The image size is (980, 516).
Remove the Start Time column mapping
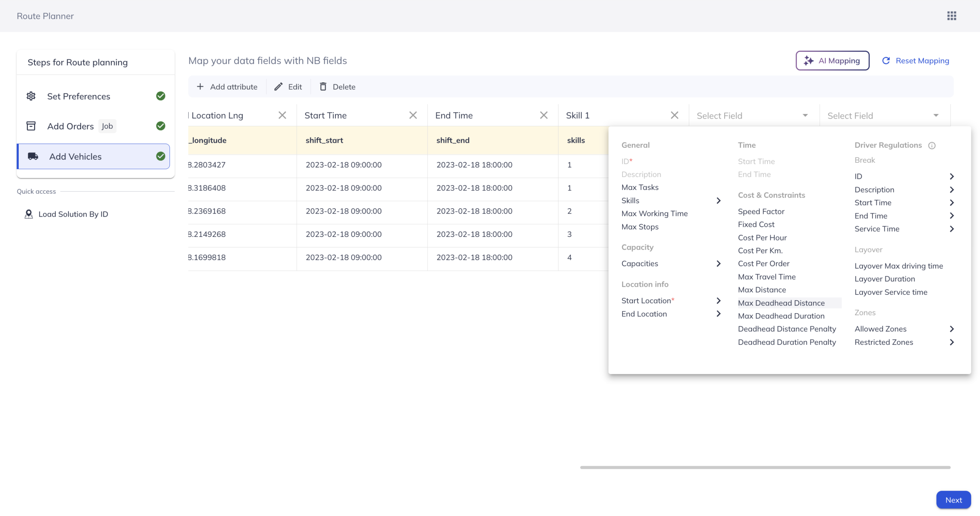(413, 115)
